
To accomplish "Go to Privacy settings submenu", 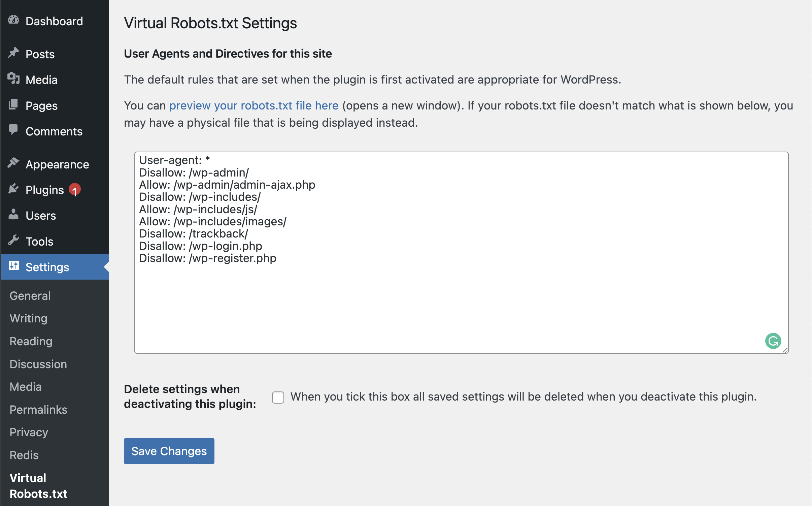I will pyautogui.click(x=29, y=432).
